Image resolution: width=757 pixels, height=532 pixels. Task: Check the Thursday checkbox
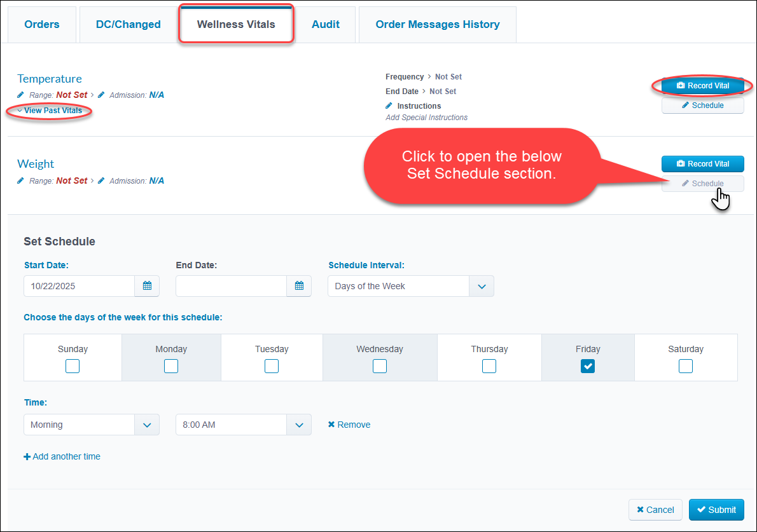click(x=489, y=366)
